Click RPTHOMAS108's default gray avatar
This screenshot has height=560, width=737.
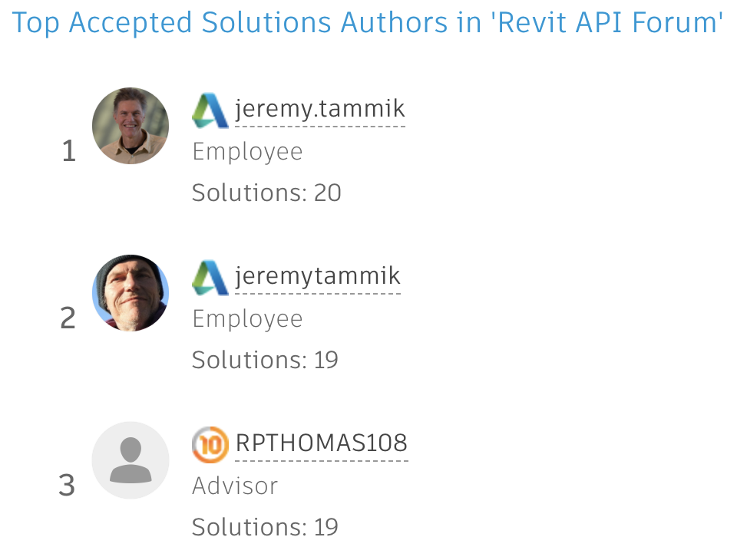[x=131, y=460]
